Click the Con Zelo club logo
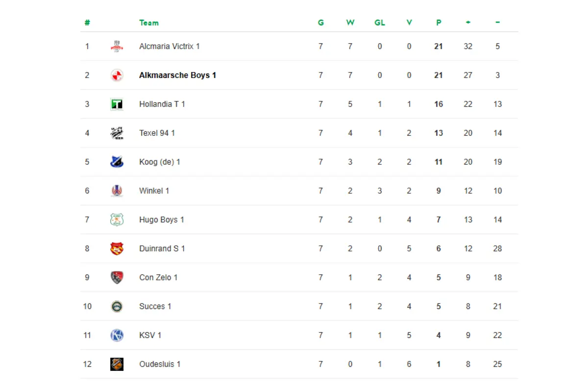The width and height of the screenshot is (588, 392). click(x=117, y=278)
